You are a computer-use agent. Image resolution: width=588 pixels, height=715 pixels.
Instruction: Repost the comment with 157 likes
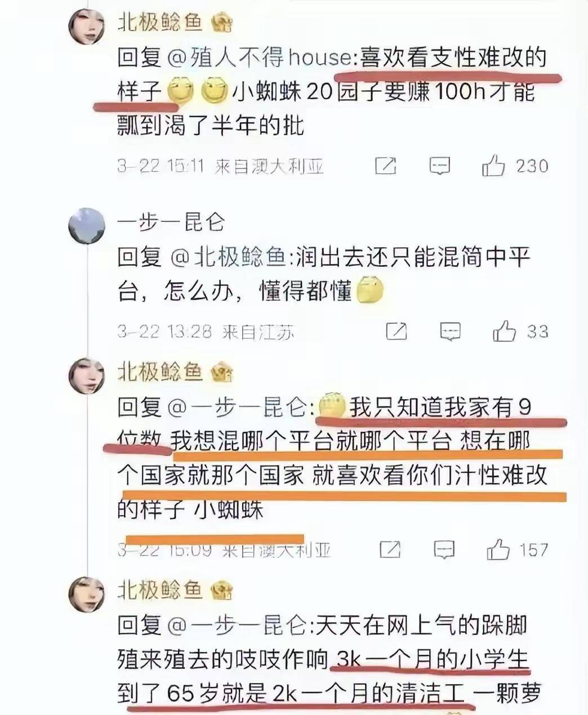click(391, 549)
